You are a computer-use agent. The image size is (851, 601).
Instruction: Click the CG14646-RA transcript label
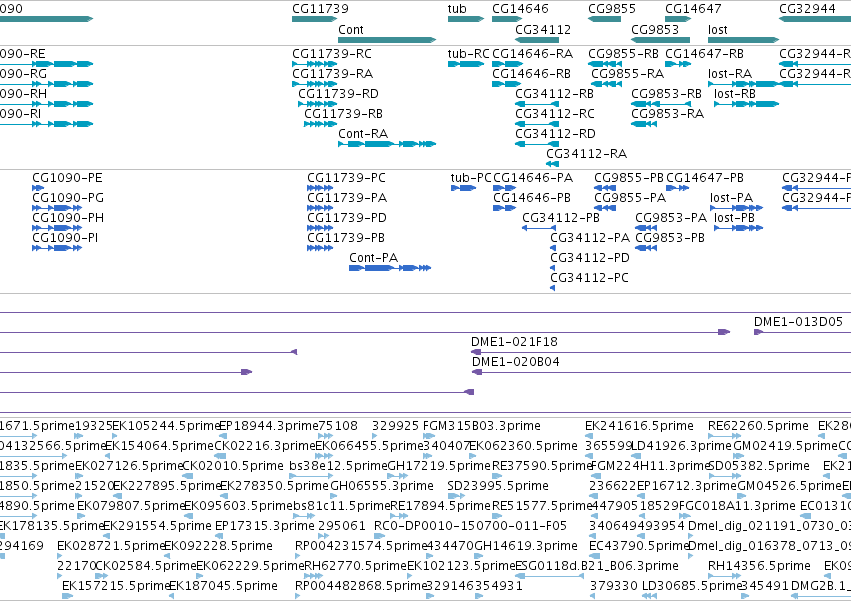(532, 54)
